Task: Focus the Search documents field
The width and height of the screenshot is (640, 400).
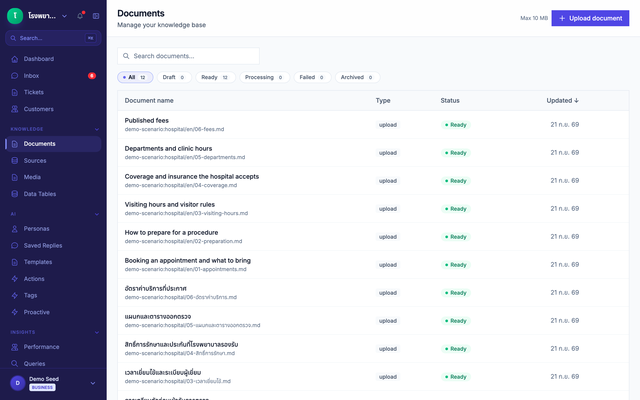Action: click(x=188, y=56)
